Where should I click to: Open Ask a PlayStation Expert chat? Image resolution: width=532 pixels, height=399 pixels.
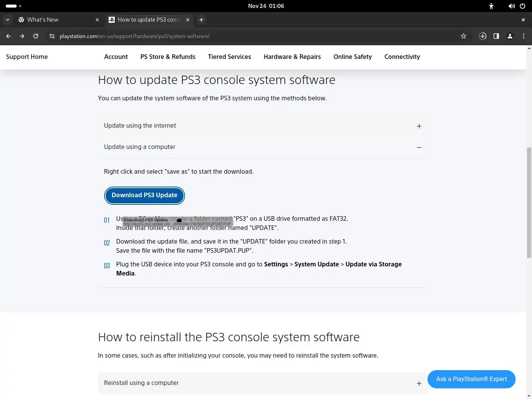[471, 379]
